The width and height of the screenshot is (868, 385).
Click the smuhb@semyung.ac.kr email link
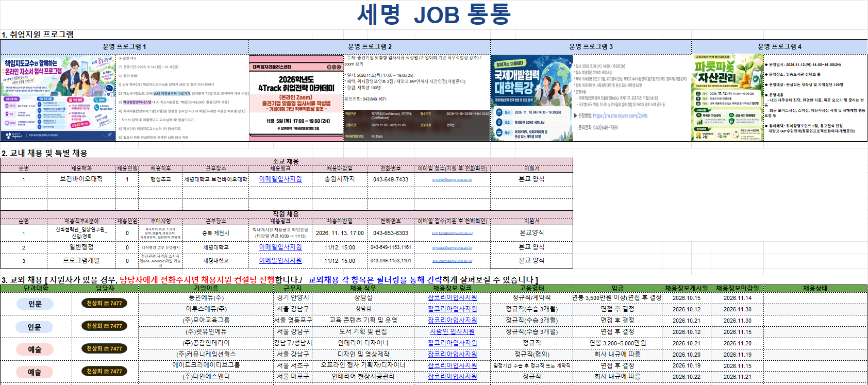click(452, 180)
